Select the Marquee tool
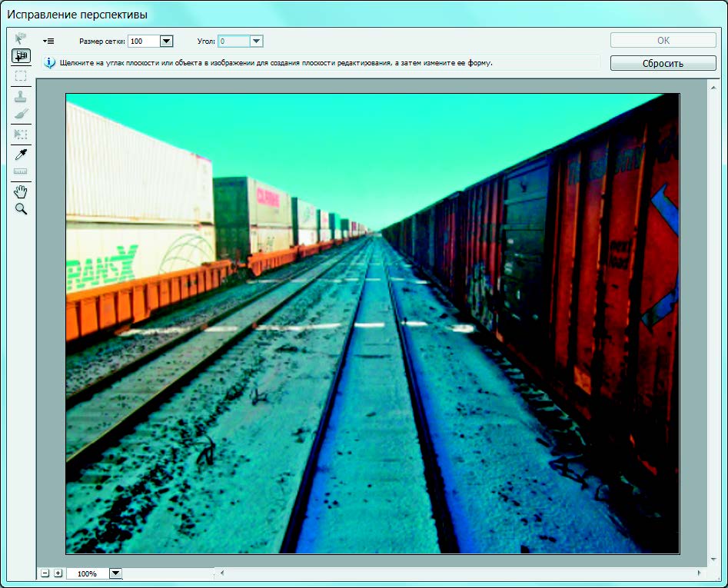 (x=21, y=75)
